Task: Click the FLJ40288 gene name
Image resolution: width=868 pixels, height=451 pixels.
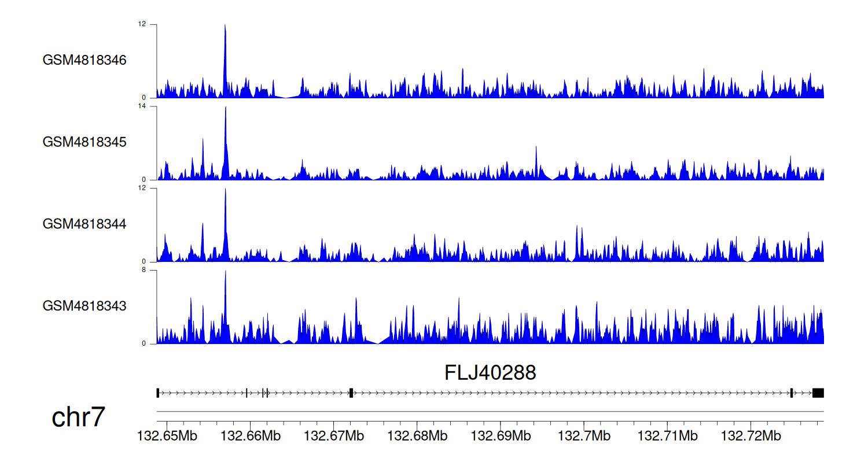Action: point(490,373)
